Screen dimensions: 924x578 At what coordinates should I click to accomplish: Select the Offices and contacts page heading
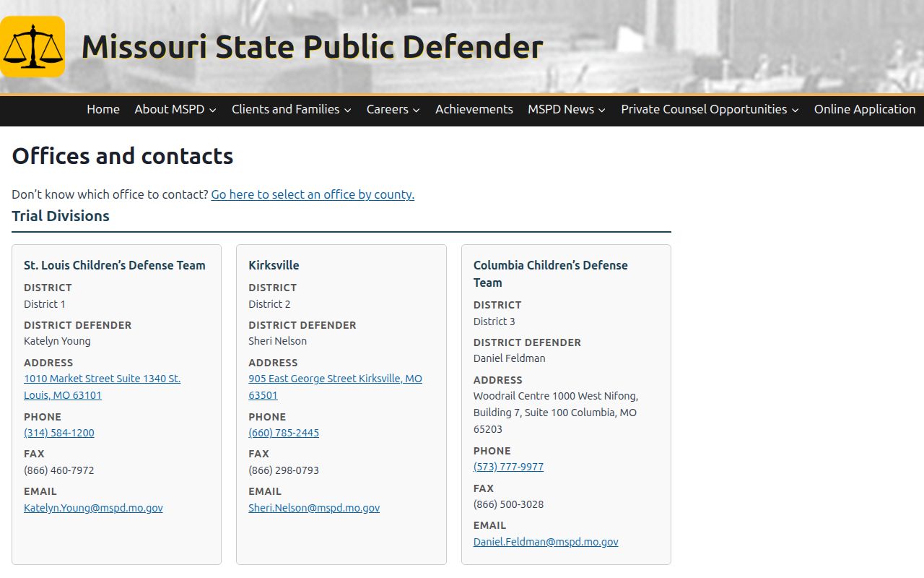coord(123,156)
